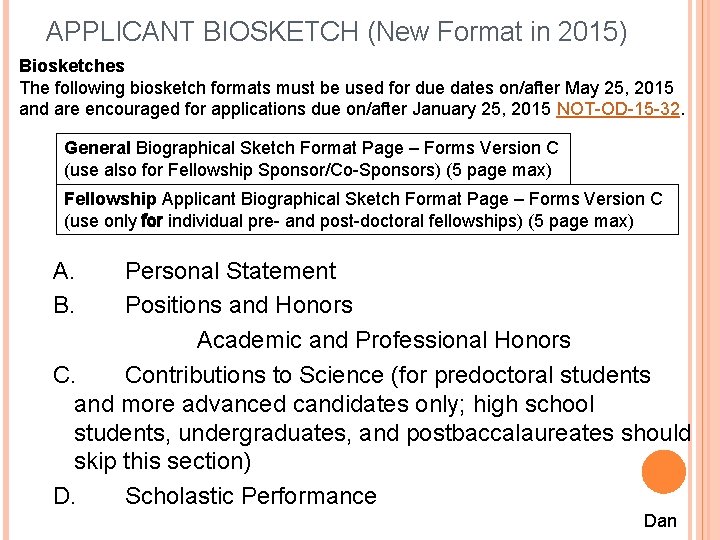
Task: Click the list marker letter D.
Action: (x=64, y=496)
